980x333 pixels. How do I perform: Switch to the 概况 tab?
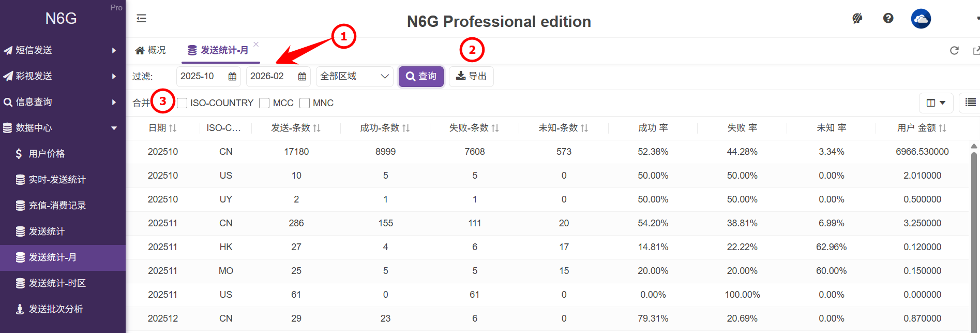(x=150, y=50)
